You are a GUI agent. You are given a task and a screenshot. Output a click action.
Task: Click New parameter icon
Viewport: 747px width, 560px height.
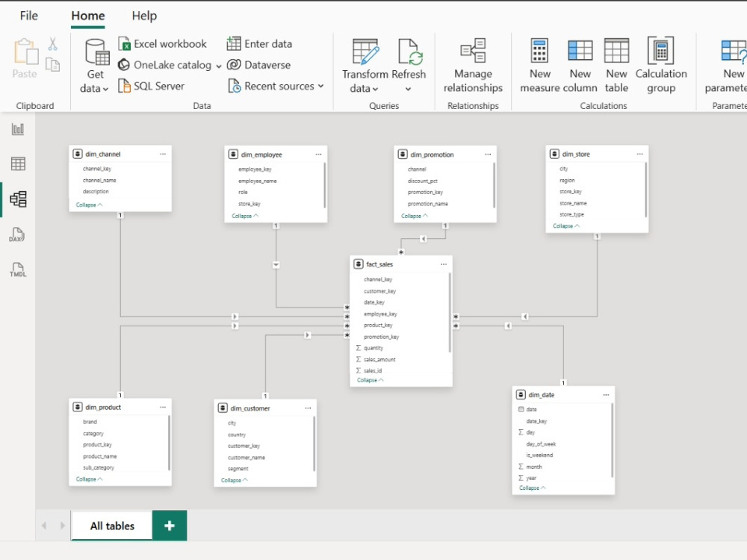click(734, 51)
